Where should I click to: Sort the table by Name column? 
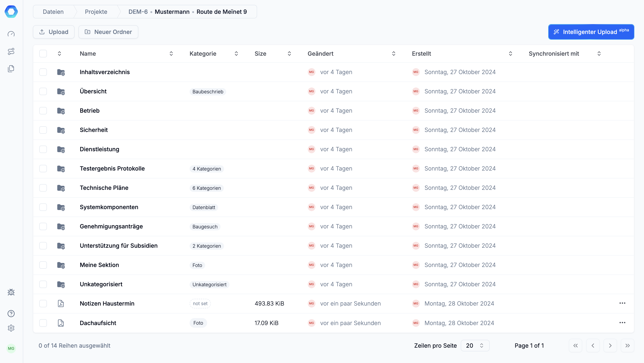click(171, 53)
